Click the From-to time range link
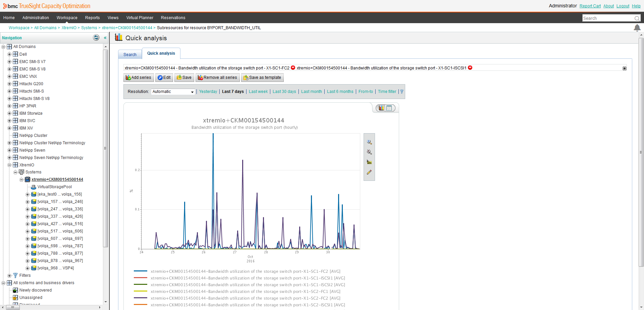The width and height of the screenshot is (644, 310). [x=366, y=92]
